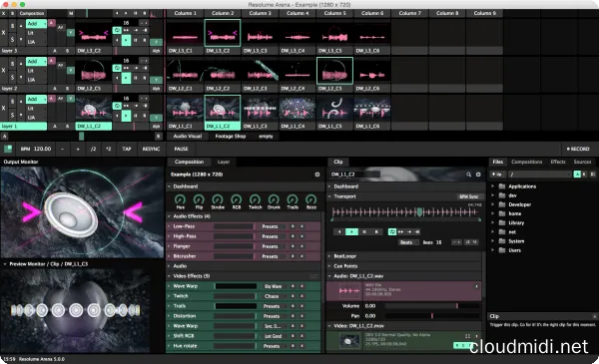Viewport: 599px width, 364px height.
Task: Toggle composition master M button
Action: pyautogui.click(x=71, y=13)
